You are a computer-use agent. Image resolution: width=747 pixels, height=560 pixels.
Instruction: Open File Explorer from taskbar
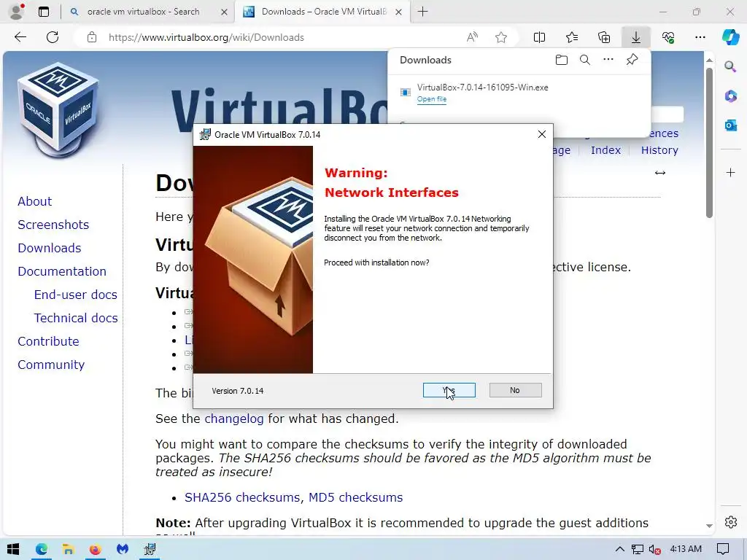point(68,549)
